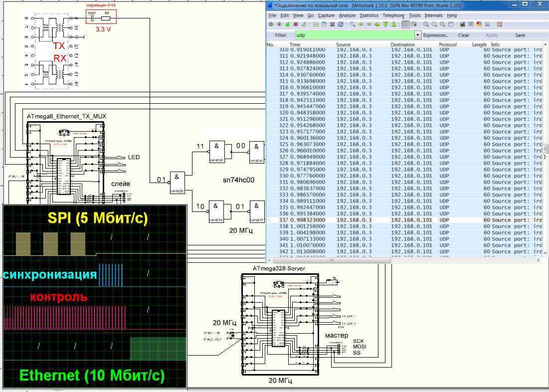Open a capture file from toolbar
The image size is (549, 392).
point(315,24)
